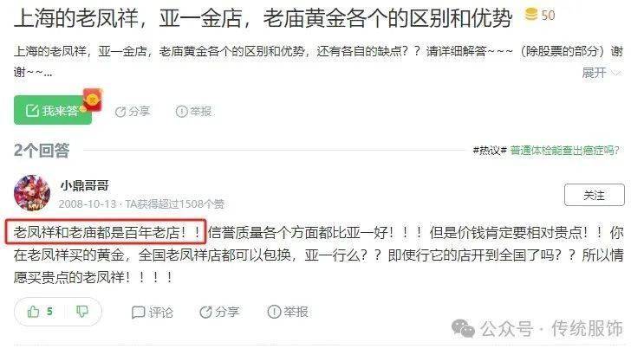Screen dimensions: 644x355
Task: Report the answer with bottom 举报 icon
Action: pyautogui.click(x=288, y=312)
